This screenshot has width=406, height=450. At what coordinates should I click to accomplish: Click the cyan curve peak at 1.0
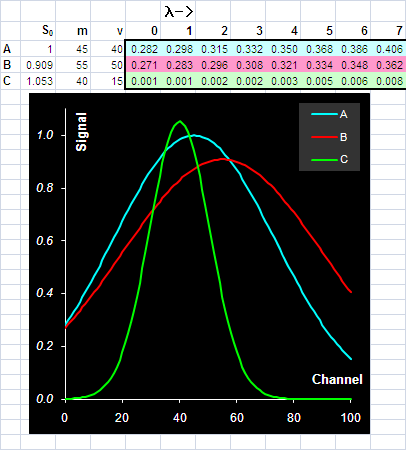(194, 135)
